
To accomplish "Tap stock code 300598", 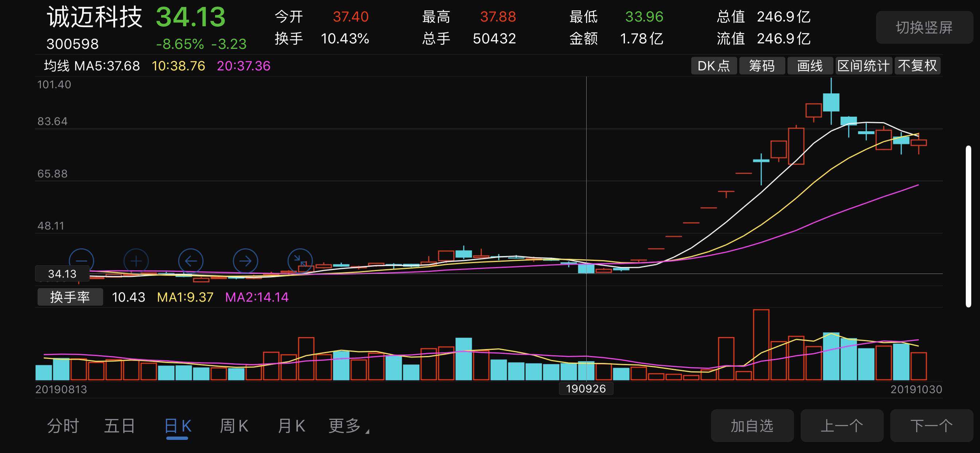I will point(72,44).
